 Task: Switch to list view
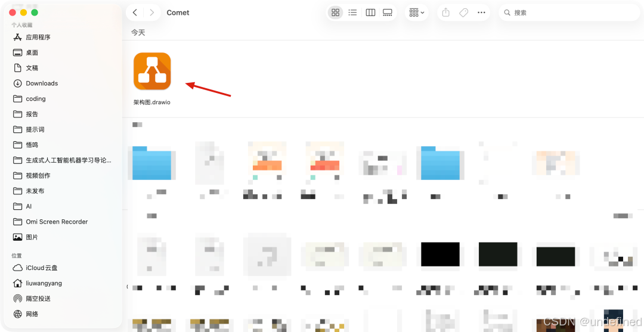pos(352,13)
